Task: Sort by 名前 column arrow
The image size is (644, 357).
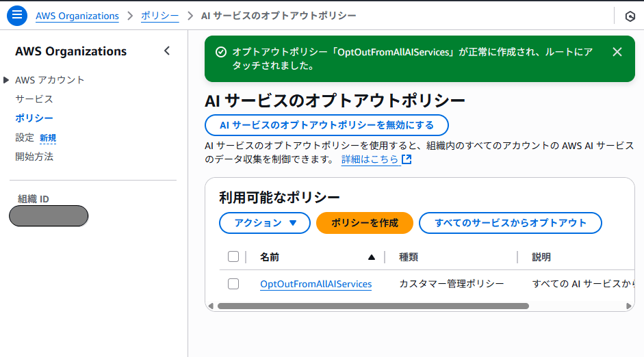Action: (x=372, y=257)
